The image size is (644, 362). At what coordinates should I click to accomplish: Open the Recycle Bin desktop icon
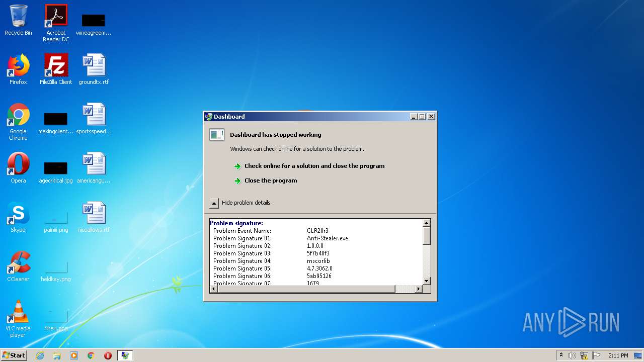(18, 20)
